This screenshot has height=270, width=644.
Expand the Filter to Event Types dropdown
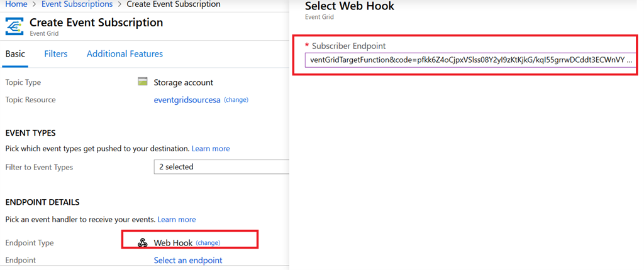tap(221, 167)
